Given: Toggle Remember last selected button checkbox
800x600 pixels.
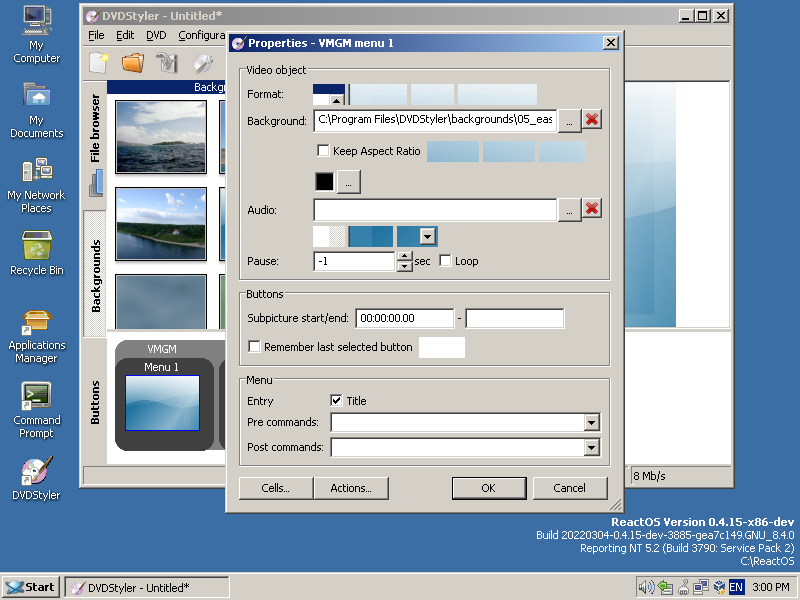Looking at the screenshot, I should pos(254,347).
